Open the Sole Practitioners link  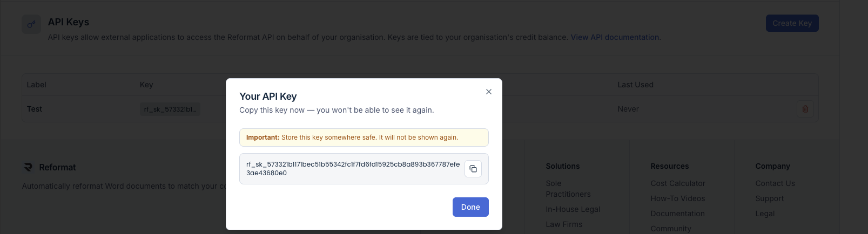coord(568,189)
